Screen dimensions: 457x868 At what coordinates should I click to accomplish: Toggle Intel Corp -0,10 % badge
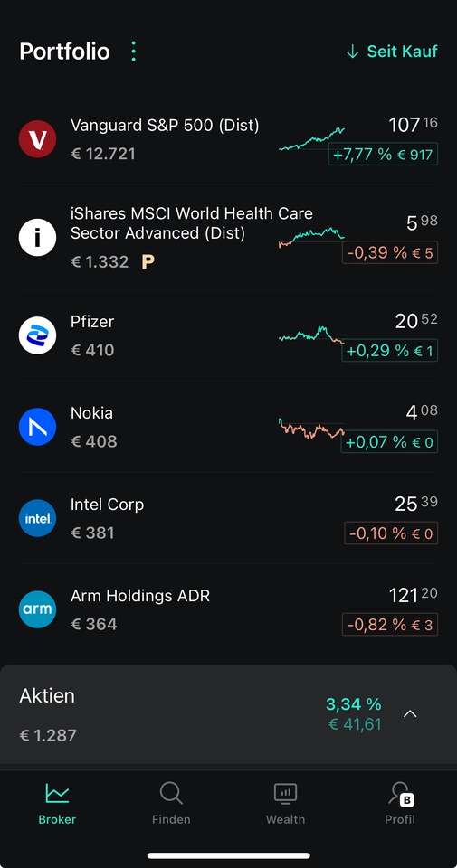click(x=391, y=533)
